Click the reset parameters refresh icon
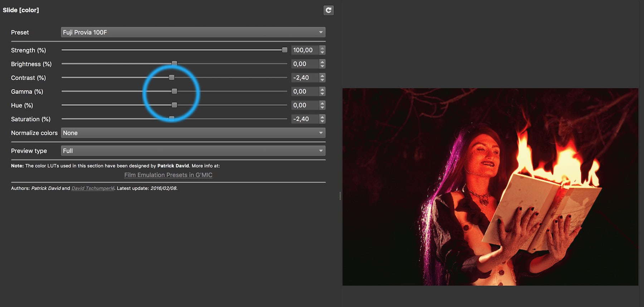This screenshot has height=307, width=644. [x=328, y=10]
